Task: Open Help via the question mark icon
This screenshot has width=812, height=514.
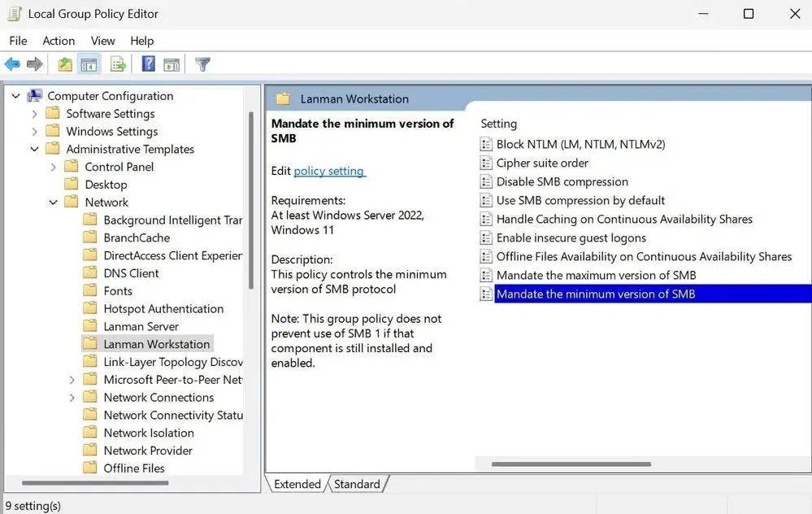Action: click(149, 63)
